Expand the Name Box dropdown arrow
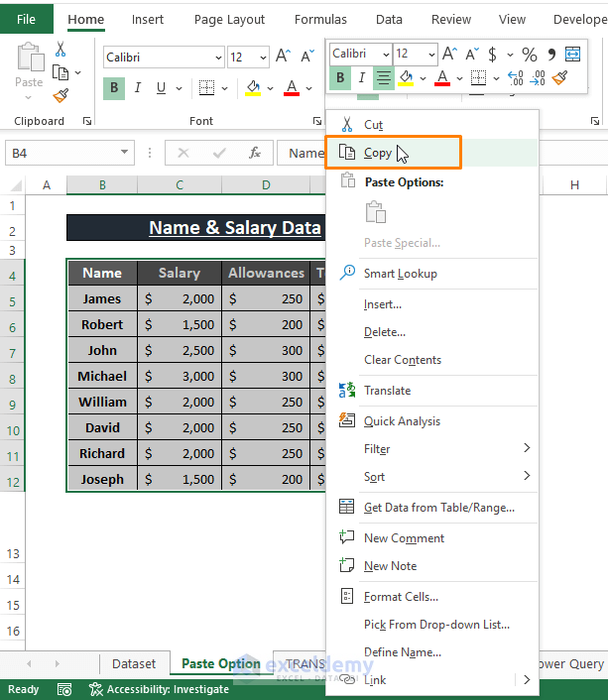This screenshot has width=608, height=700. 124,153
